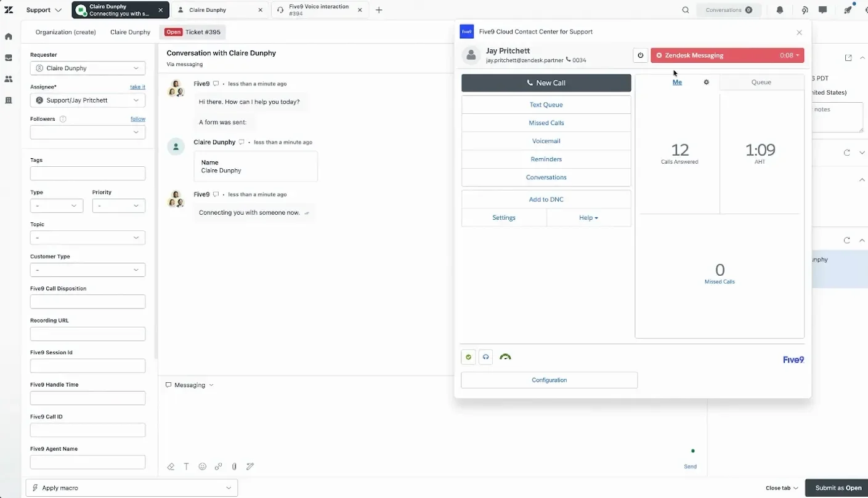Open the Requester dropdown
The height and width of the screenshot is (498, 868).
pyautogui.click(x=87, y=68)
